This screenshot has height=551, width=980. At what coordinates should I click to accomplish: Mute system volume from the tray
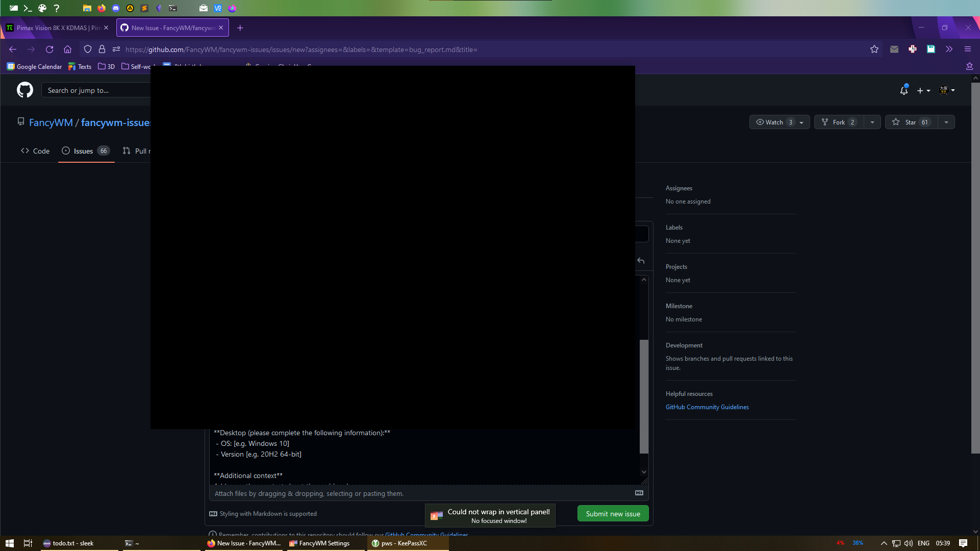(x=909, y=543)
